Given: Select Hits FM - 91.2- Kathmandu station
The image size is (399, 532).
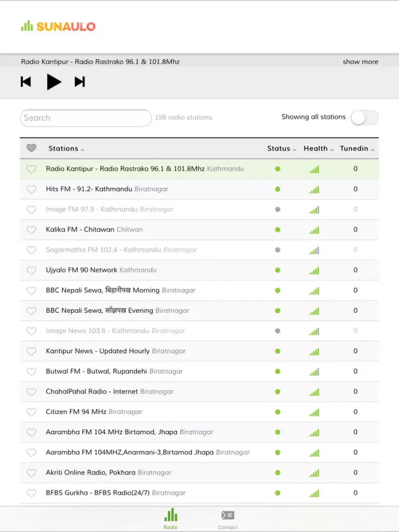Looking at the screenshot, I should [199, 189].
